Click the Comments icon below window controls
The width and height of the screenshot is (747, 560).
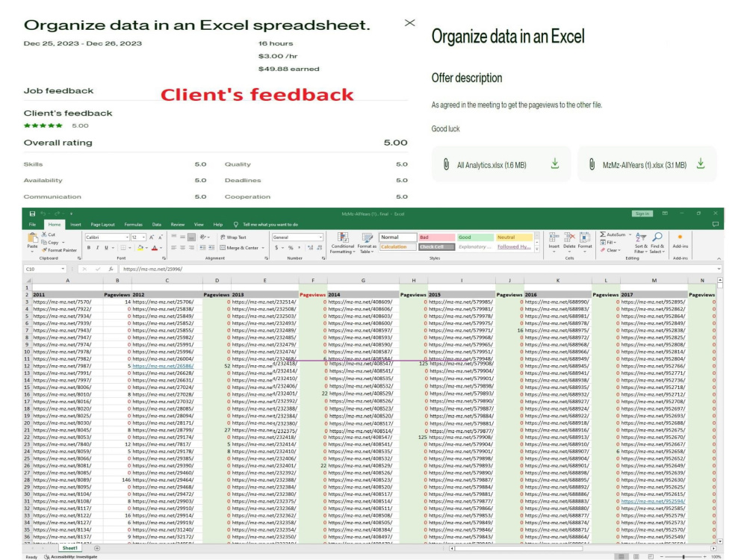click(x=715, y=224)
